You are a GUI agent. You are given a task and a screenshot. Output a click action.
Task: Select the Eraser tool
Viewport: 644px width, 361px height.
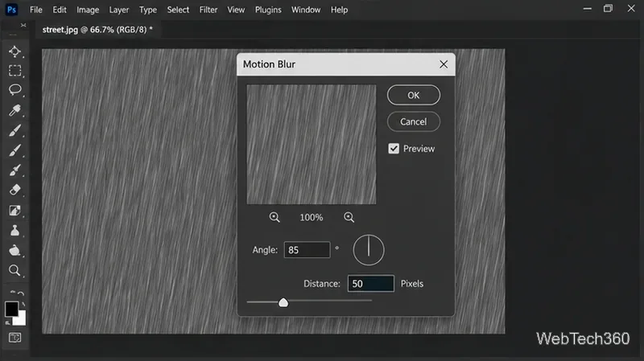[14, 190]
